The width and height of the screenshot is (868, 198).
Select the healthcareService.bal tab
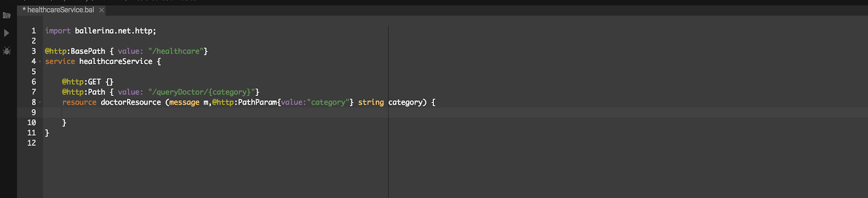click(59, 10)
